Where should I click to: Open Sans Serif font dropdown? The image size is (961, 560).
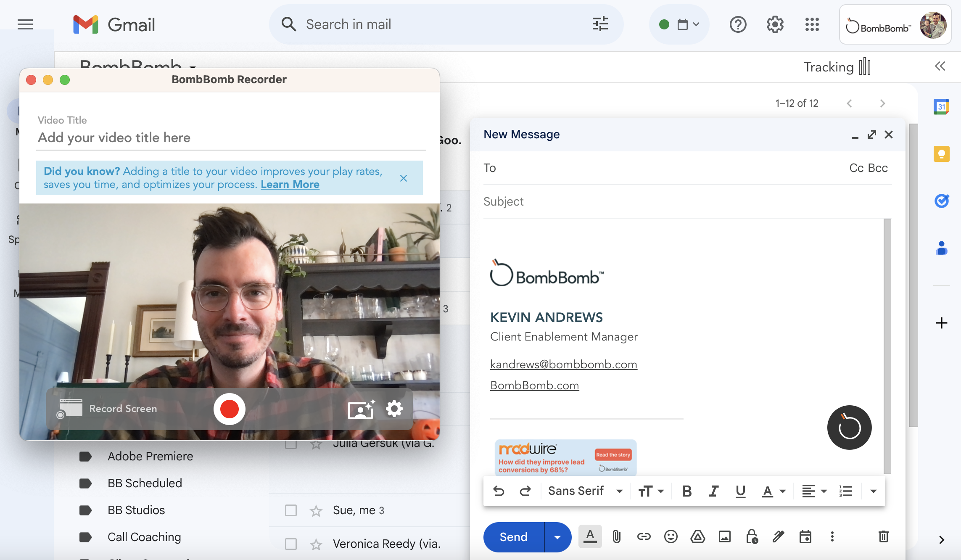click(585, 491)
